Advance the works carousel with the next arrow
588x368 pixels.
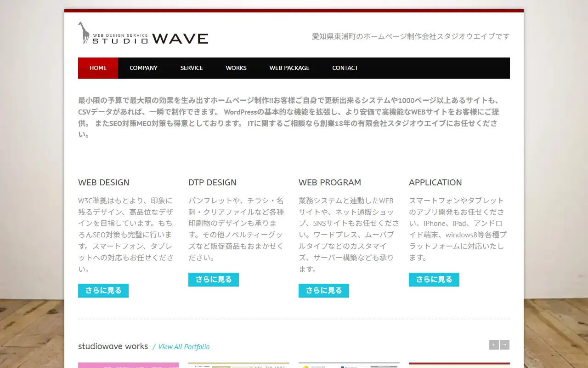click(504, 345)
